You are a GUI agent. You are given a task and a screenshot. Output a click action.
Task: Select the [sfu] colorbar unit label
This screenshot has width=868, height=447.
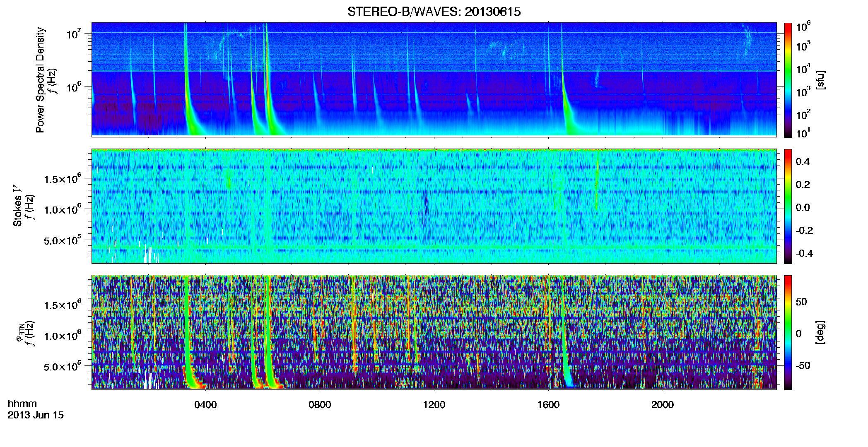[821, 80]
